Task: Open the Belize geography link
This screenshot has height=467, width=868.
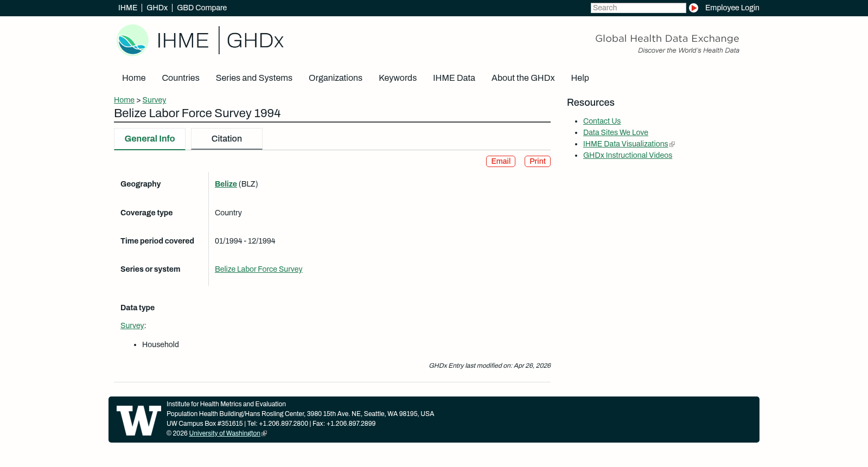Action: 226,184
